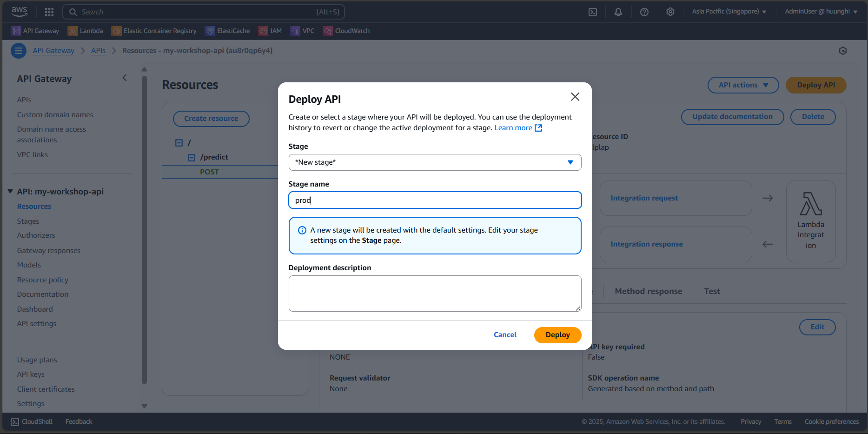This screenshot has height=434, width=868.
Task: Click the Update documentation button
Action: [732, 117]
